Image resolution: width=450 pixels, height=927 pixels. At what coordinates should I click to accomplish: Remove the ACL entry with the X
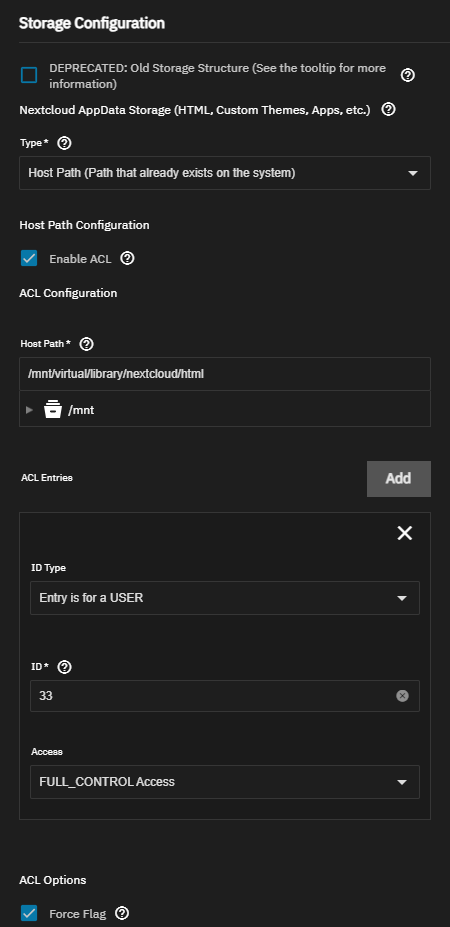coord(404,533)
